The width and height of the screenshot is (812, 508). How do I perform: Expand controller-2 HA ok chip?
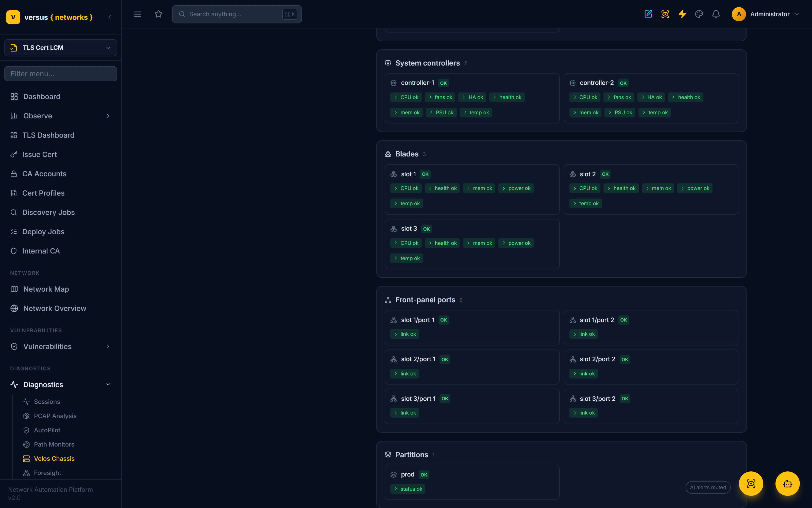(x=651, y=98)
